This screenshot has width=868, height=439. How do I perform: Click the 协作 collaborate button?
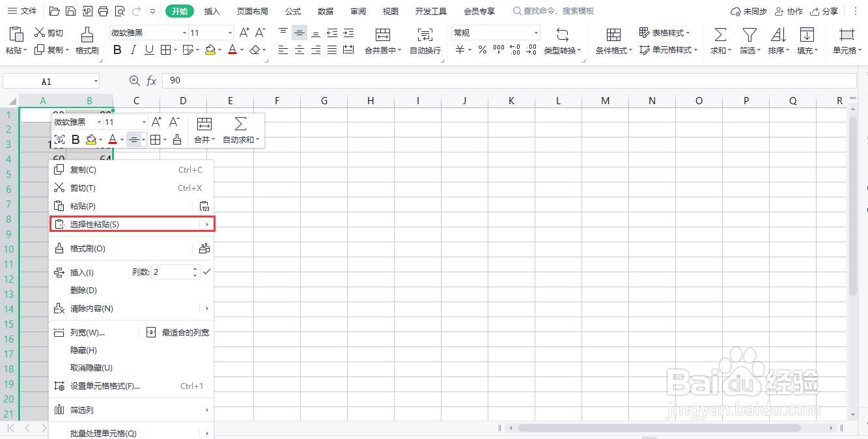coord(788,11)
